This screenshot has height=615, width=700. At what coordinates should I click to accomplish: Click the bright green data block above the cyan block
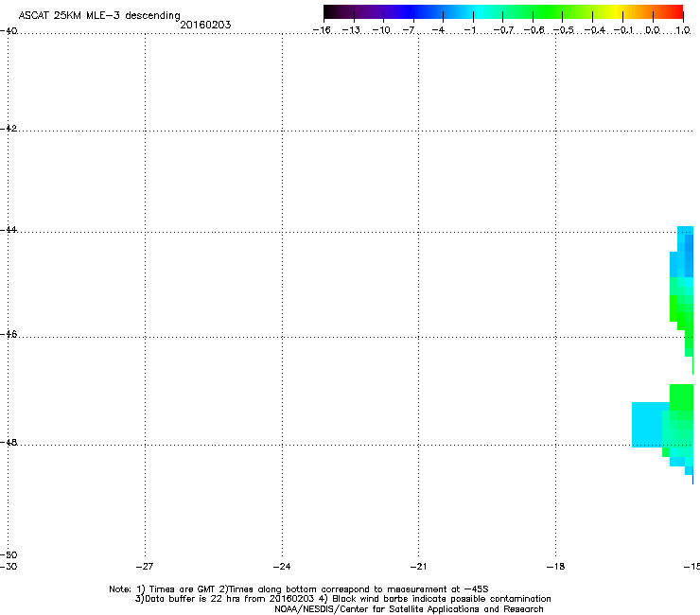pyautogui.click(x=681, y=397)
